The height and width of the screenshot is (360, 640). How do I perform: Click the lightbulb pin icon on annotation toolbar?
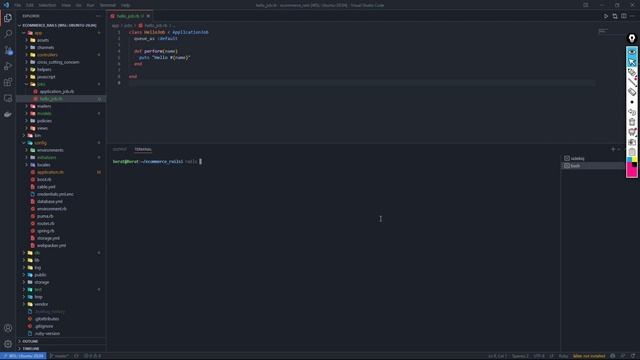(632, 38)
